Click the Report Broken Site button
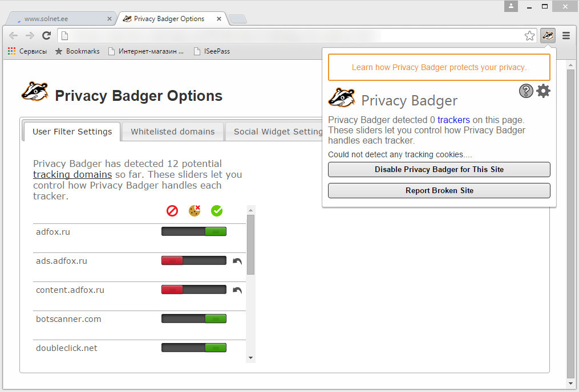The height and width of the screenshot is (392, 579). (439, 191)
